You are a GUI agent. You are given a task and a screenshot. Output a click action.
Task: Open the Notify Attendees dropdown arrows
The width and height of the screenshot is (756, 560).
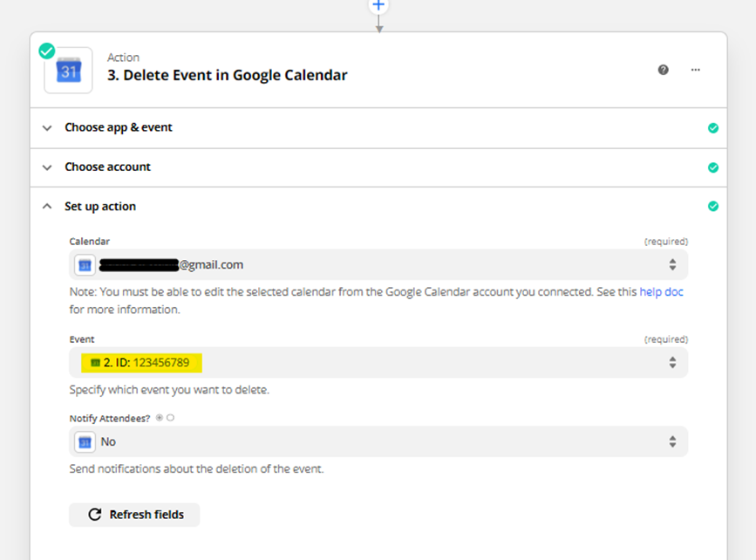tap(672, 441)
